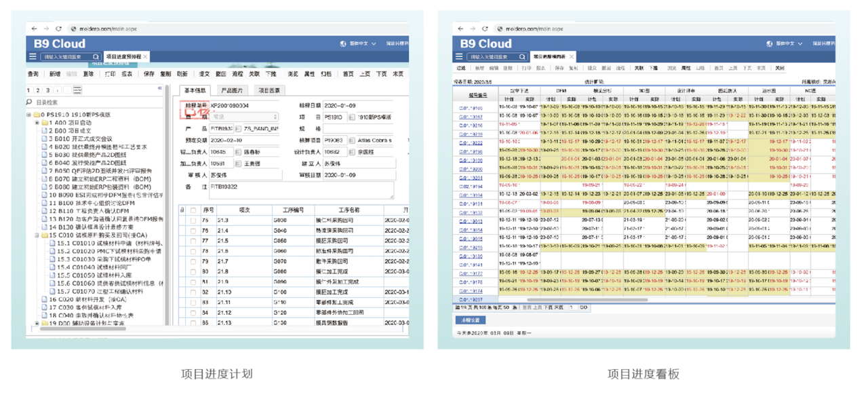
Task: Click the browser back arrow in right window
Action: pos(460,29)
